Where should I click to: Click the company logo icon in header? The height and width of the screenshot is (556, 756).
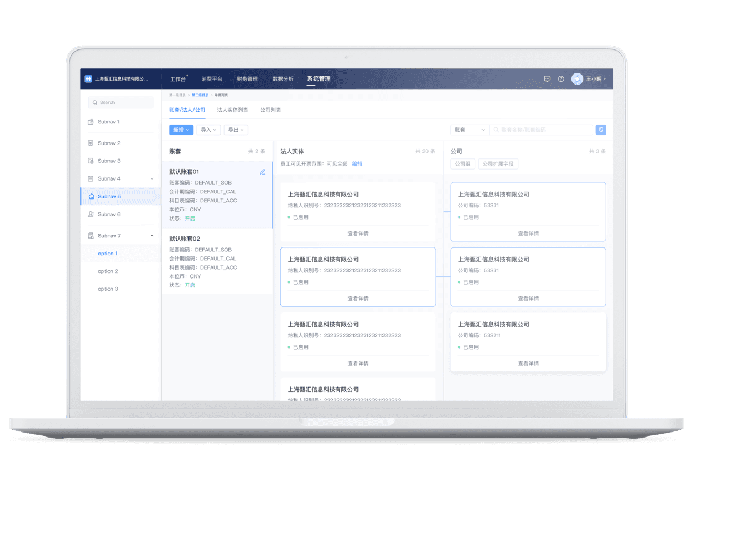pos(88,79)
